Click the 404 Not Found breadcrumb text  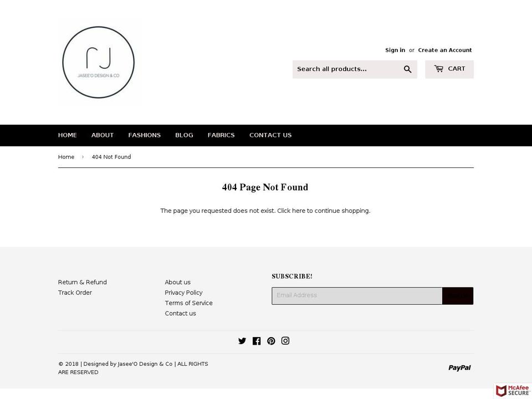pyautogui.click(x=111, y=157)
